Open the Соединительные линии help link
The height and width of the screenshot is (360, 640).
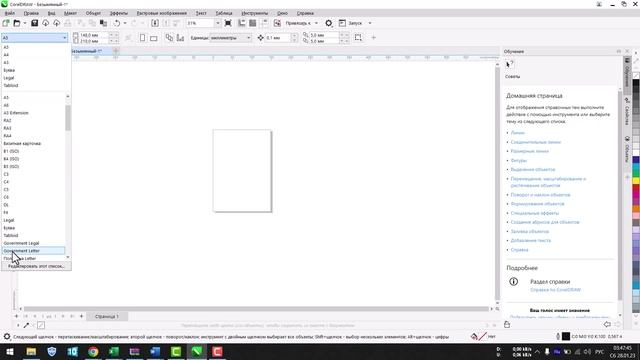536,142
